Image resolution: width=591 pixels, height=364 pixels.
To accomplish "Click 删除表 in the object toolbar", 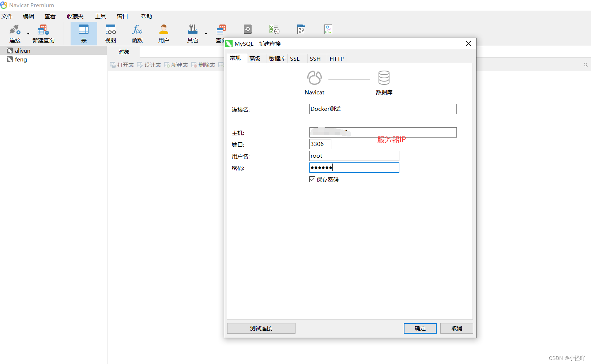I will click(203, 65).
